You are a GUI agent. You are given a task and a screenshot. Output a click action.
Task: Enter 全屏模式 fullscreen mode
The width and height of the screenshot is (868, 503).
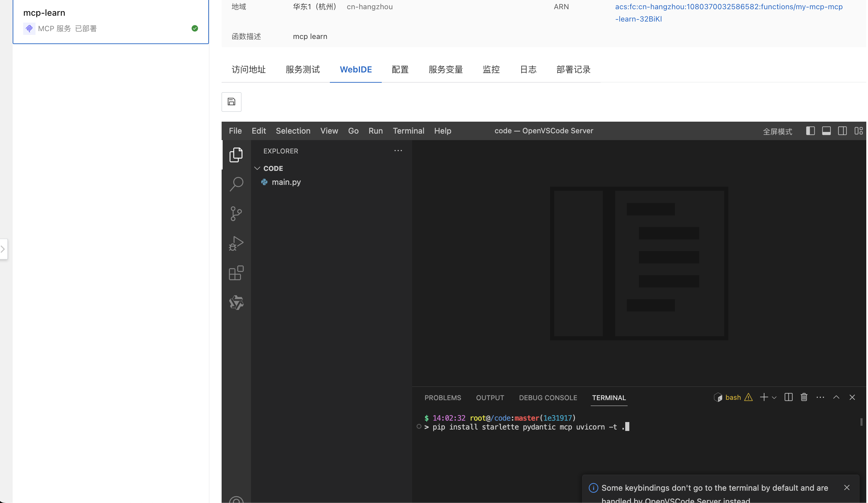pos(778,131)
